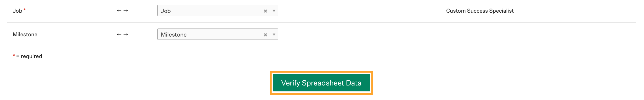Click the red asterisk beside Job
Screen dimensions: 644x100
click(x=25, y=10)
